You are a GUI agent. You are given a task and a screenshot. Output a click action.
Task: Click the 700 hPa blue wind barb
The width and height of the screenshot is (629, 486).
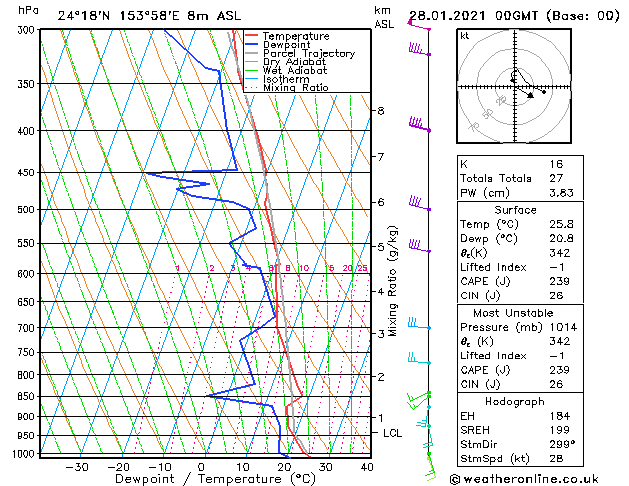[x=419, y=324]
